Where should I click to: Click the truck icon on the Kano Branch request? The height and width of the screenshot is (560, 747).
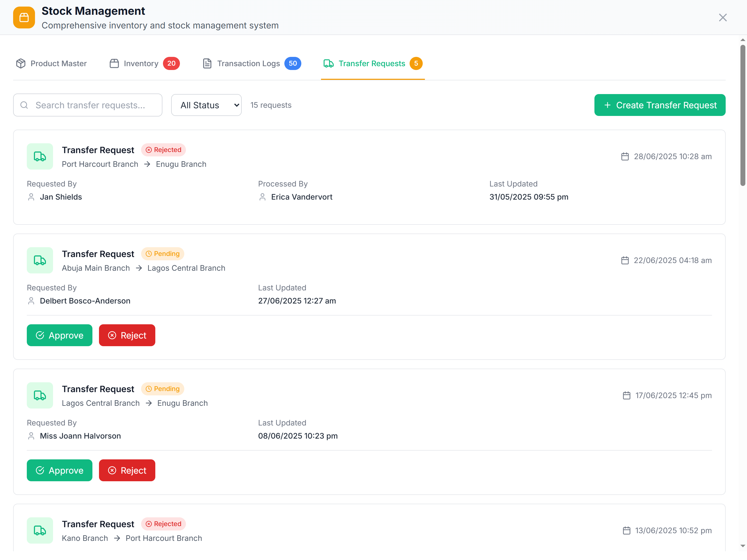pos(40,531)
